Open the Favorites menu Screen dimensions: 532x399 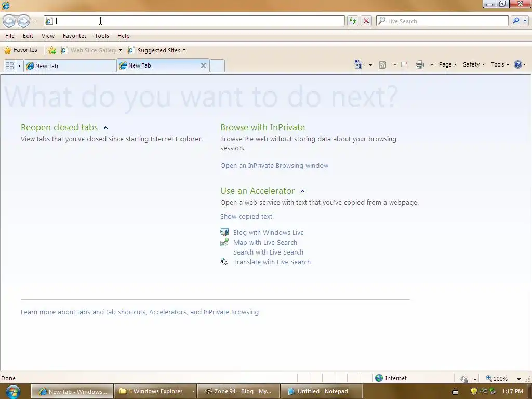75,36
